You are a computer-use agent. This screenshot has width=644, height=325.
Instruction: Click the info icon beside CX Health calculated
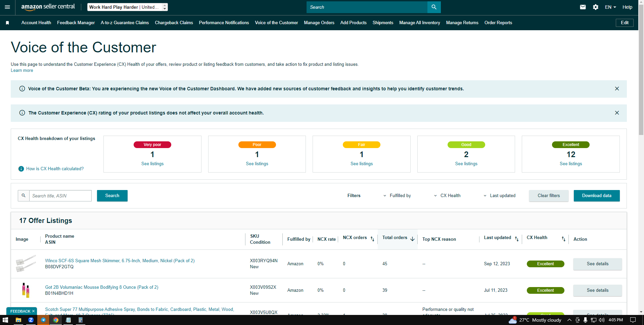21,169
